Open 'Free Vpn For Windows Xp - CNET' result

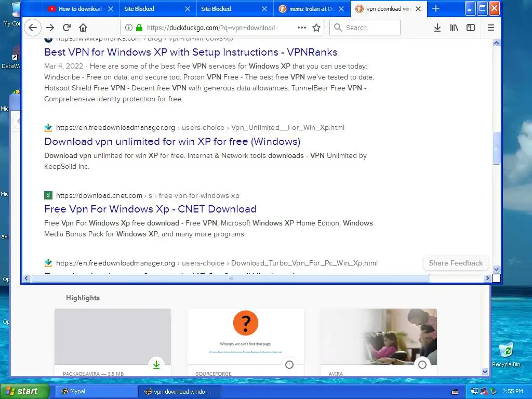pyautogui.click(x=150, y=209)
